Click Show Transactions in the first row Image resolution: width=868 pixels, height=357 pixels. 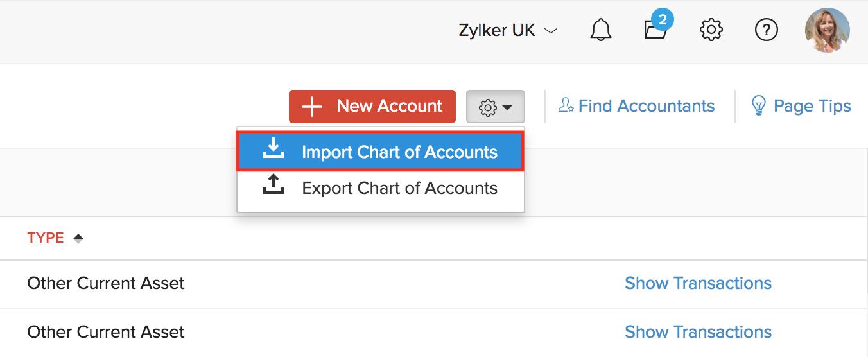tap(698, 283)
